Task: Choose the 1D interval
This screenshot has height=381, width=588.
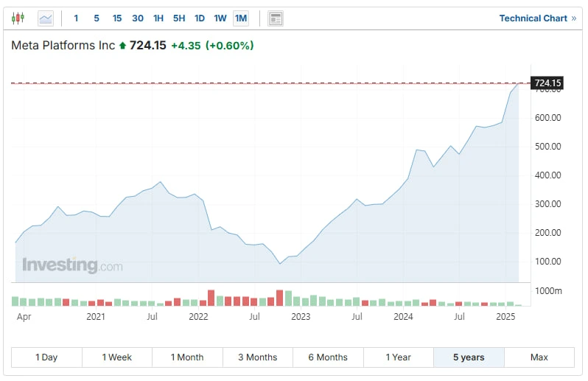Action: coord(200,18)
